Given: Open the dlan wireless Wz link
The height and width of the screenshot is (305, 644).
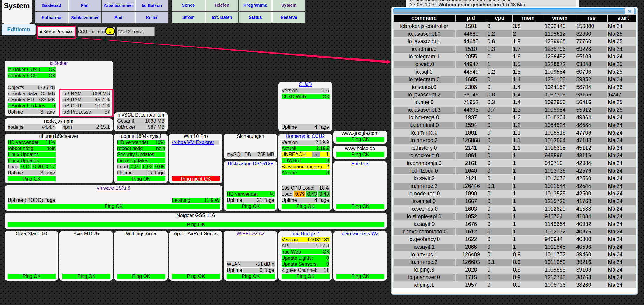Looking at the screenshot, I should (x=360, y=234).
